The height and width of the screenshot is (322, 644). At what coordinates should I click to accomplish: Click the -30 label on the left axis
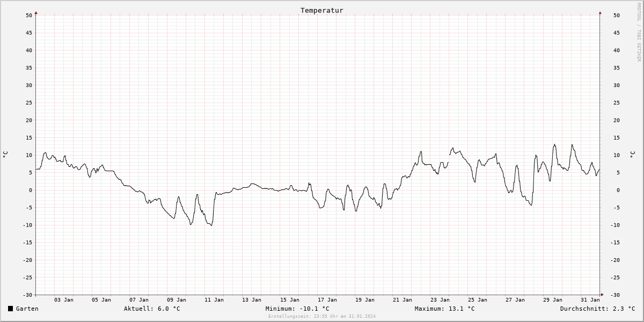(27, 295)
